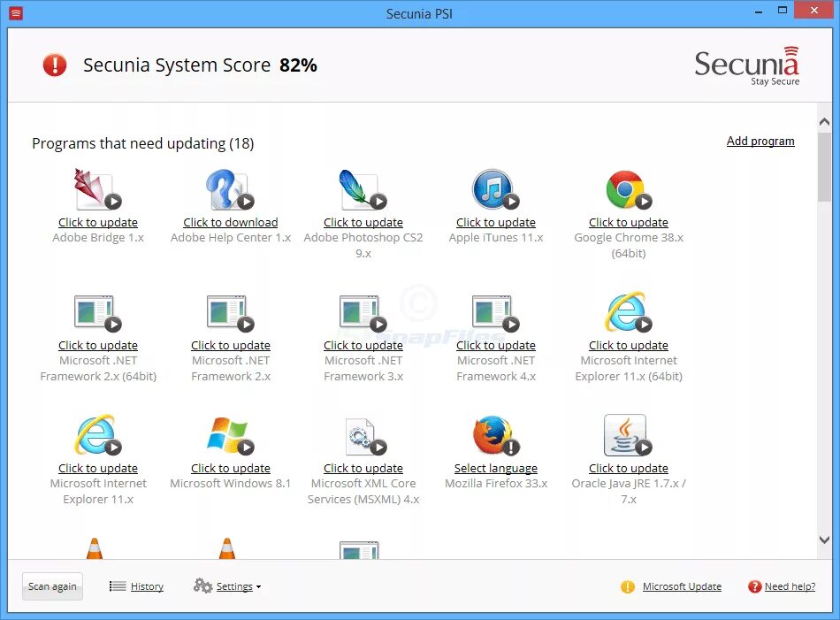Click update link for Oracle Java JRE

(629, 469)
